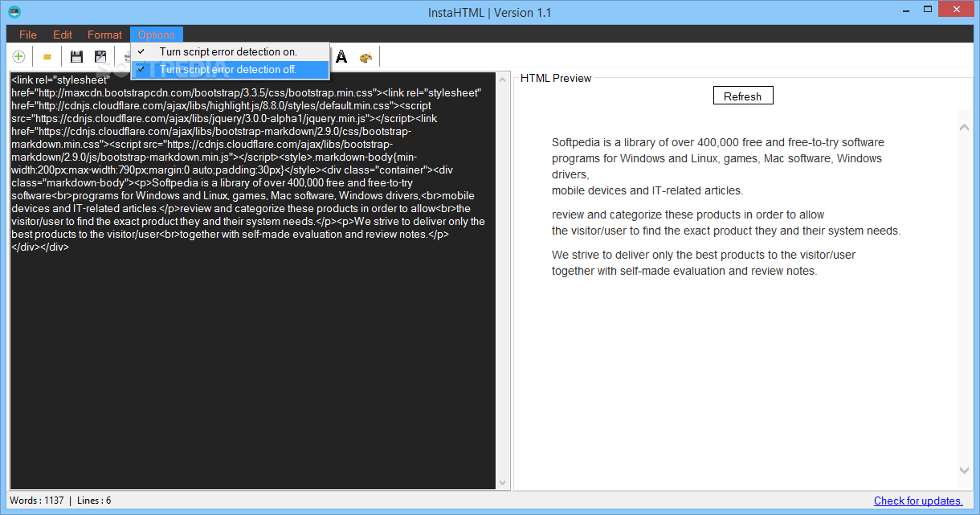980x515 pixels.
Task: Click inside the HTML code editor text
Action: click(x=252, y=281)
